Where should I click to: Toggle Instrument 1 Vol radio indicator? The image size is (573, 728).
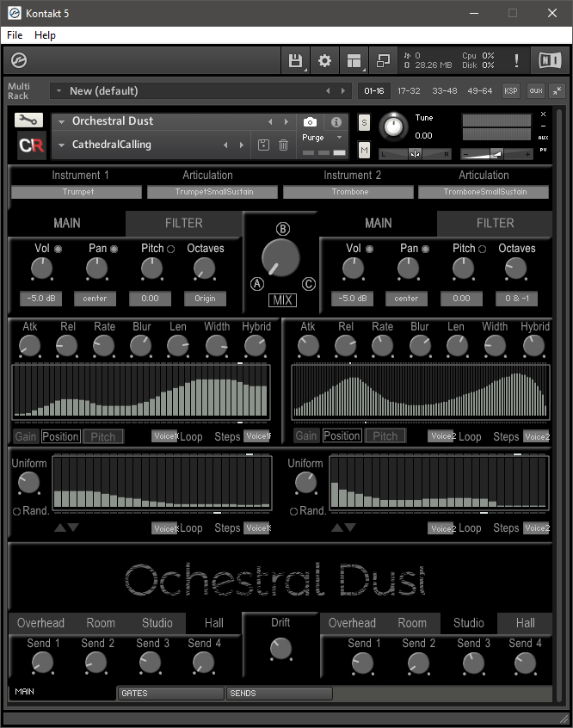58,249
